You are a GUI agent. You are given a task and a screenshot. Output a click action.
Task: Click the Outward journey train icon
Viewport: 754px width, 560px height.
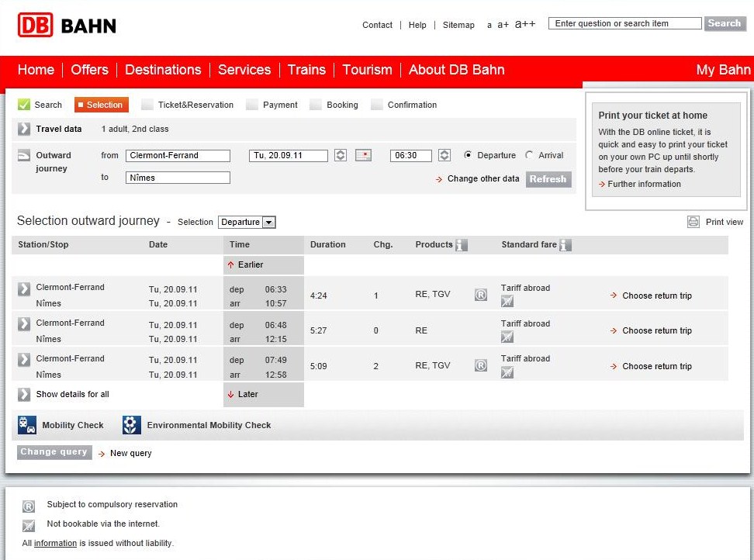[x=23, y=156]
